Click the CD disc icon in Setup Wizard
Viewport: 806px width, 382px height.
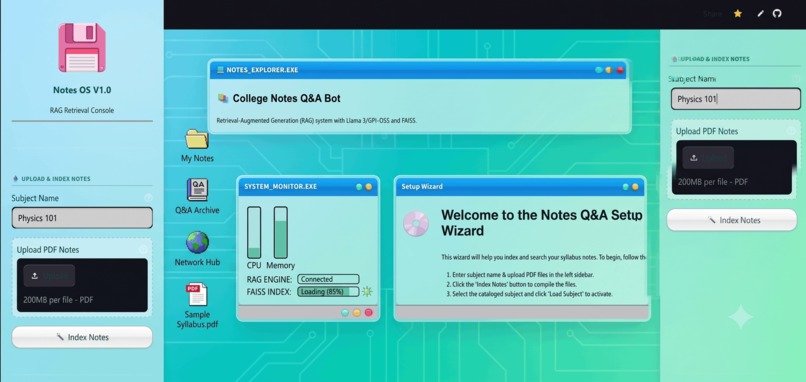416,224
